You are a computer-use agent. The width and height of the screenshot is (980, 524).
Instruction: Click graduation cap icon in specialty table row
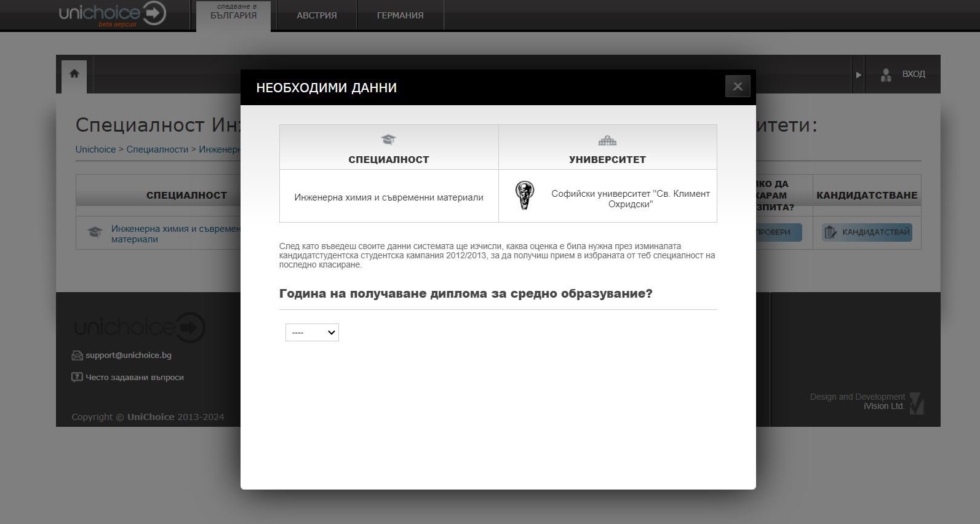(95, 232)
